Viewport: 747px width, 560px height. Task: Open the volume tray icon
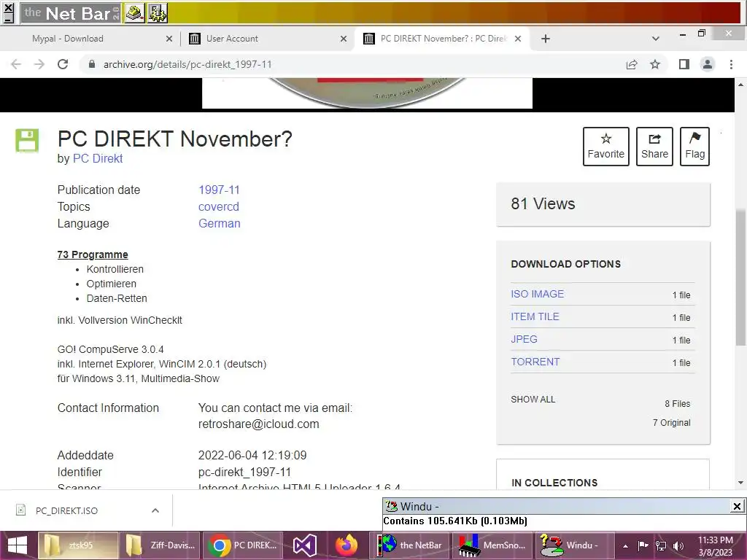click(x=678, y=546)
